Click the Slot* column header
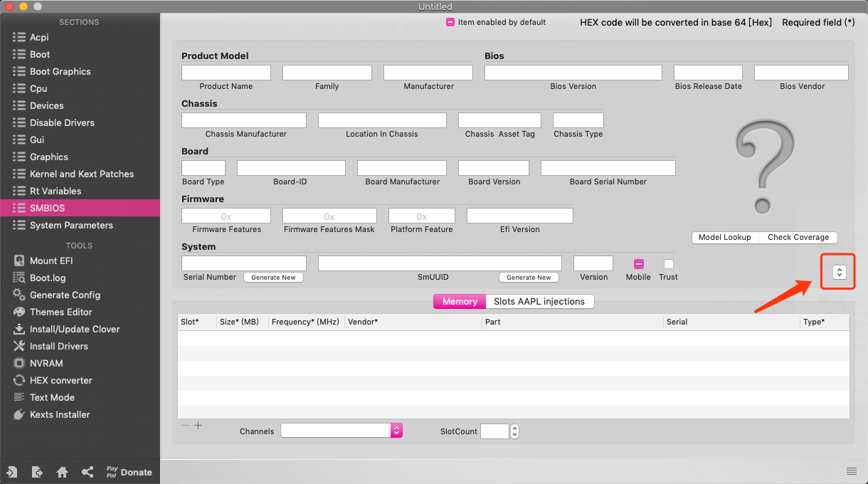This screenshot has width=868, height=484. (197, 322)
